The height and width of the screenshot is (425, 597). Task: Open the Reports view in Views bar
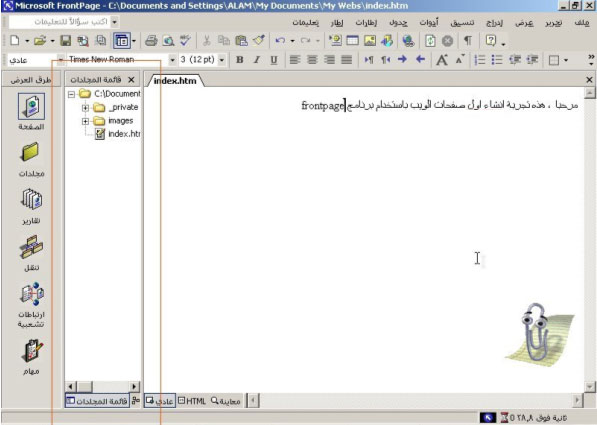tap(31, 206)
